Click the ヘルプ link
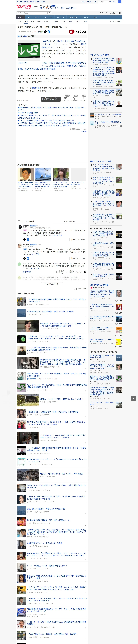This screenshot has width=138, height=644. pos(94,2)
